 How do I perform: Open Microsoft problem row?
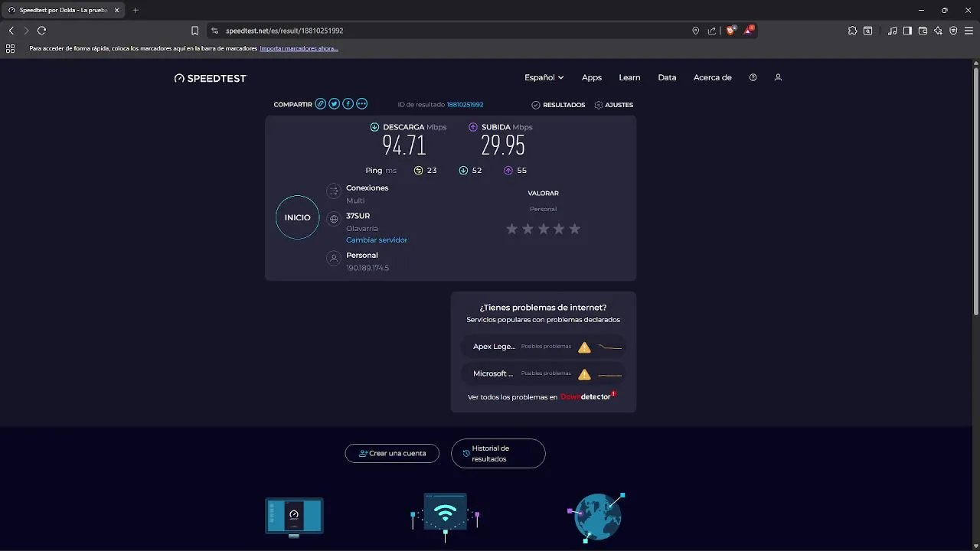click(543, 374)
